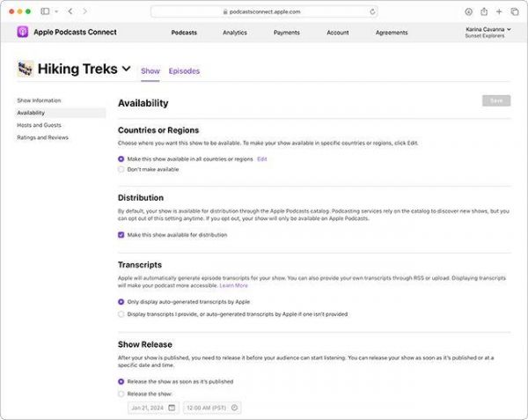Viewport: 528px width, 420px height.
Task: Click the calendar icon in the date field
Action: (171, 408)
